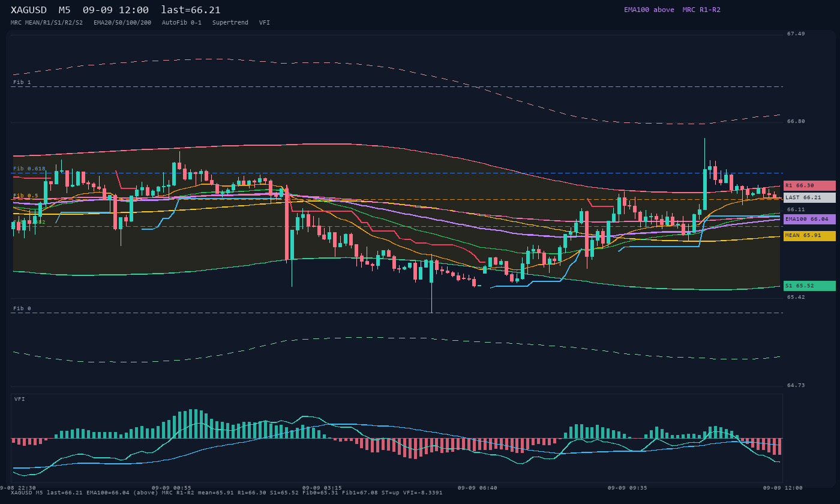Click the 'VFI' label inside the oscillator panel
The height and width of the screenshot is (504, 840).
20,399
